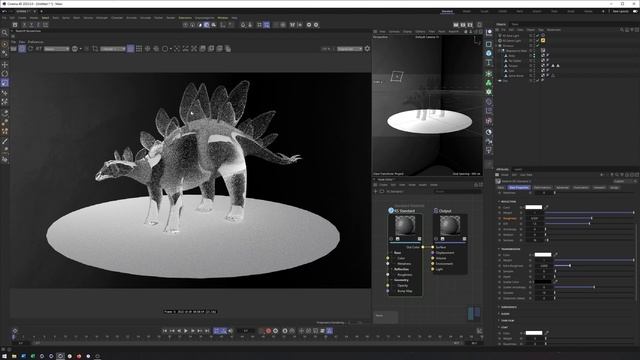Expand the Subsurface section
640x360 pixels.
499,307
